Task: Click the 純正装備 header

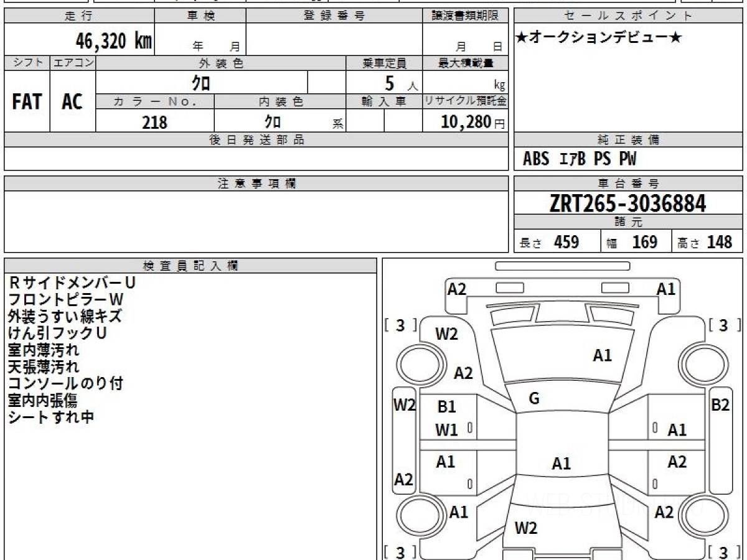Action: pyautogui.click(x=628, y=140)
